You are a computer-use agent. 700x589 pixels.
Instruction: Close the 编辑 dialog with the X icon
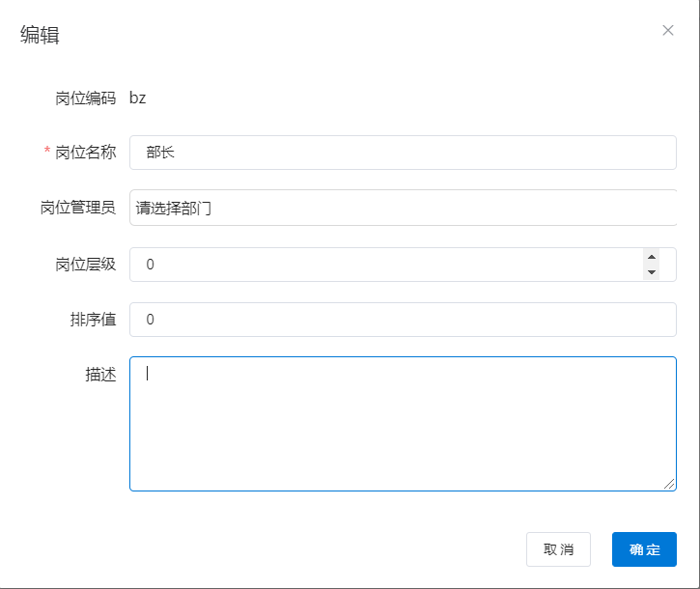(668, 30)
